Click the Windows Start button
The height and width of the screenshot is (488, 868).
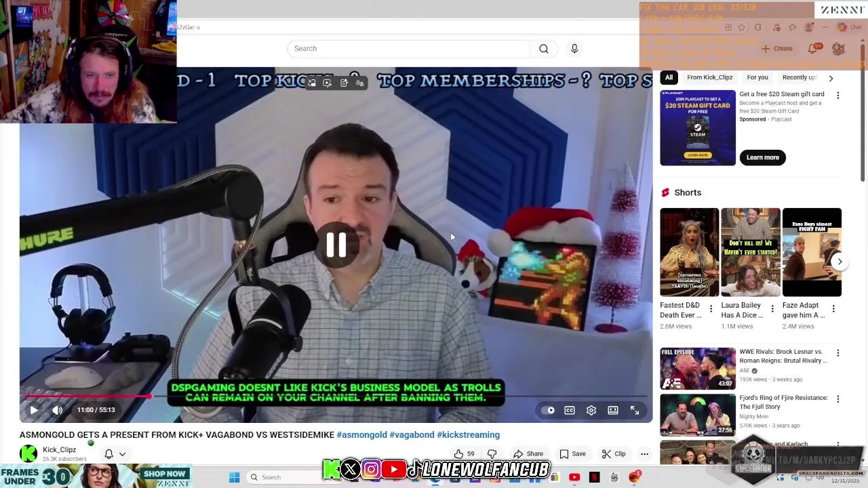coord(234,477)
